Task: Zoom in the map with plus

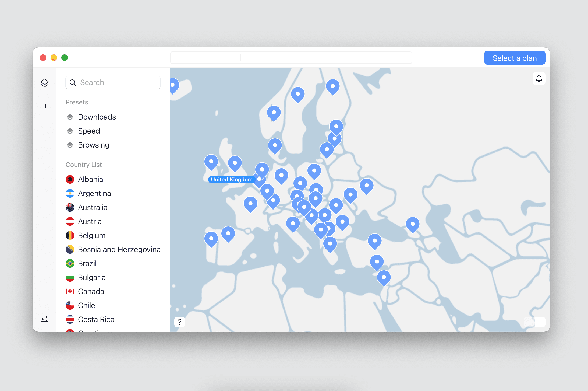Action: pyautogui.click(x=540, y=322)
